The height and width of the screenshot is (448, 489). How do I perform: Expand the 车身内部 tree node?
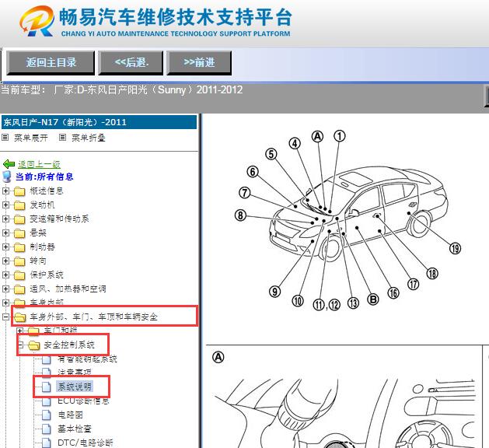pyautogui.click(x=5, y=303)
